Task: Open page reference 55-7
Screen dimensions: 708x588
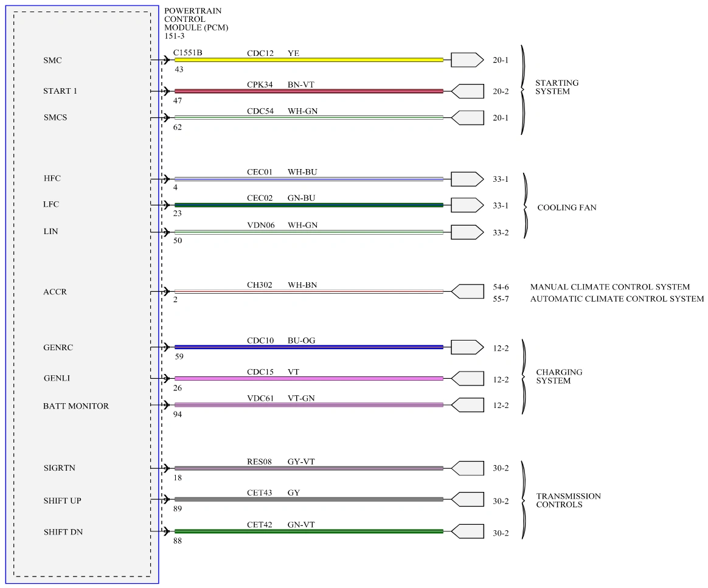Action: [x=501, y=299]
